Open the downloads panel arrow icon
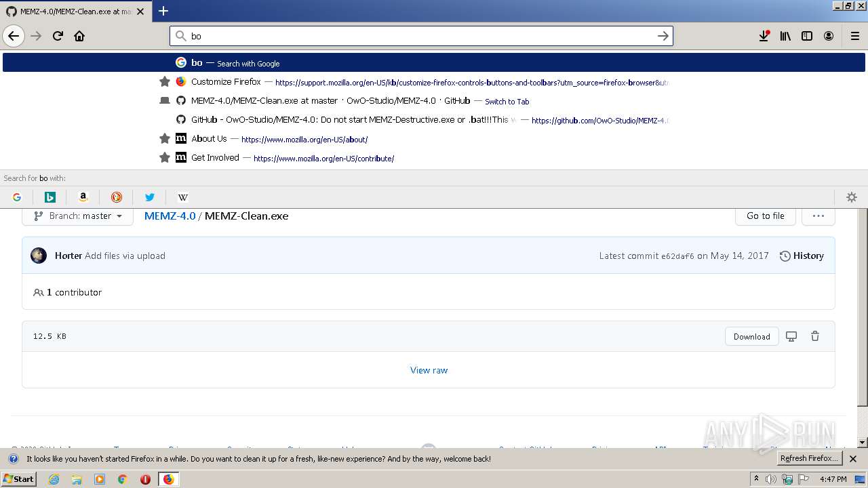Image resolution: width=868 pixels, height=488 pixels. pos(764,36)
